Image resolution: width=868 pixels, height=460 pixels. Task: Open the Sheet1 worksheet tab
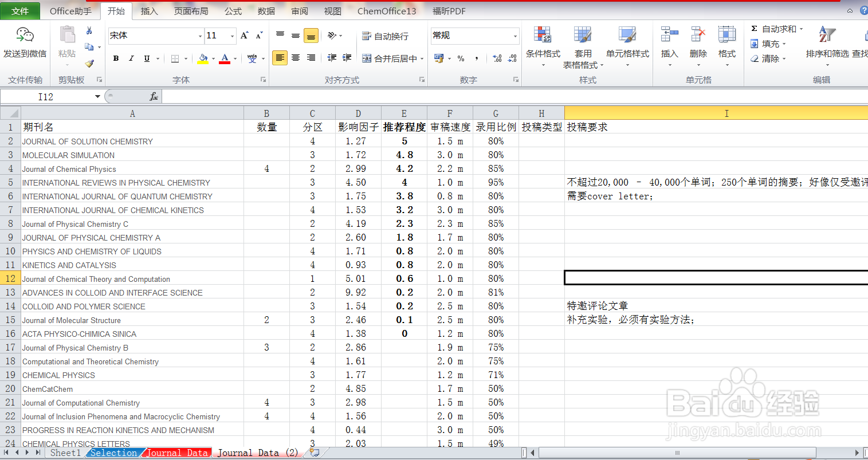click(x=65, y=453)
